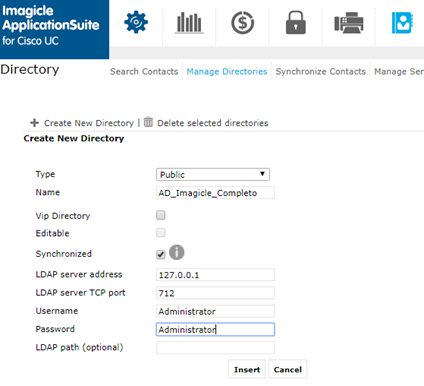Open the Synchronize Contacts tab
Screen dimensions: 424x386
pyautogui.click(x=321, y=71)
